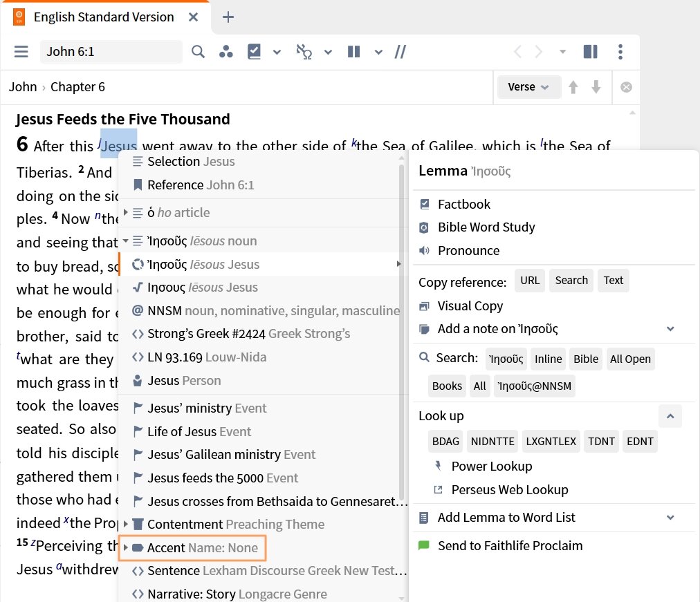Expand Add Lemma to Word List options
Image resolution: width=700 pixels, height=602 pixels.
click(670, 518)
